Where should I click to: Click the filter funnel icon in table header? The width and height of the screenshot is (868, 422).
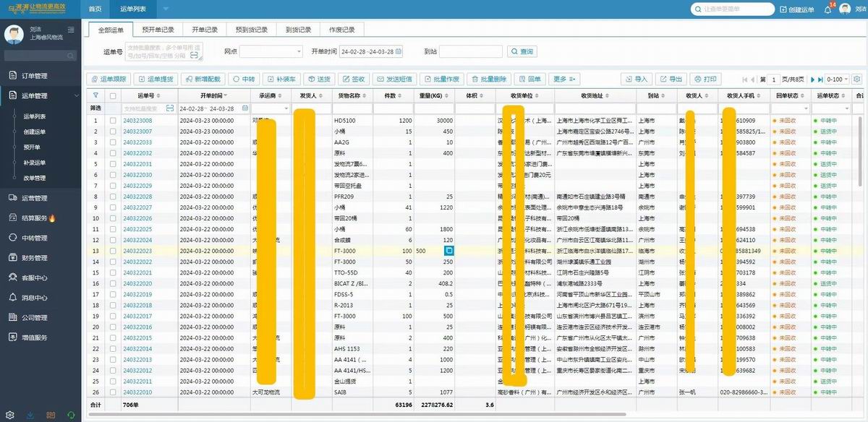(x=95, y=95)
